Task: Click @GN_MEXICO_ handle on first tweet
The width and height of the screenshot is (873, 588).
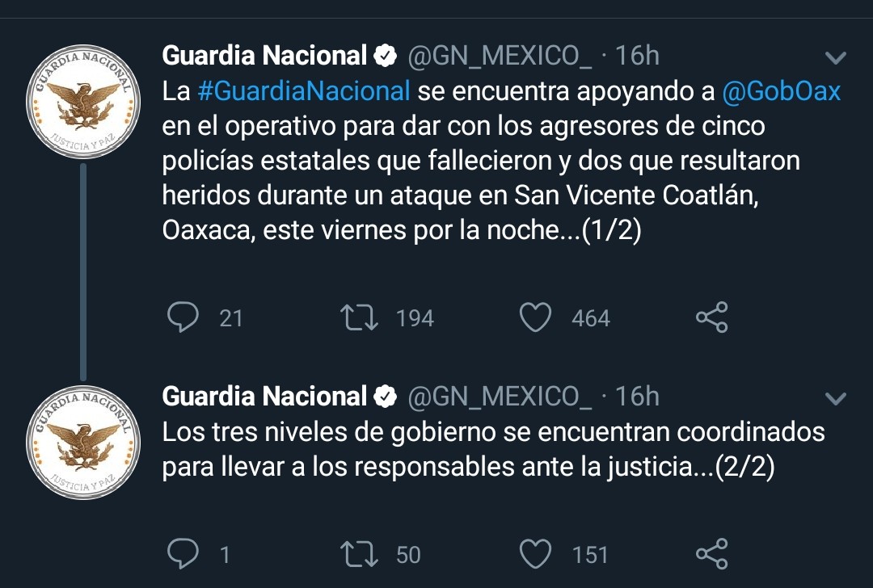Action: 500,57
